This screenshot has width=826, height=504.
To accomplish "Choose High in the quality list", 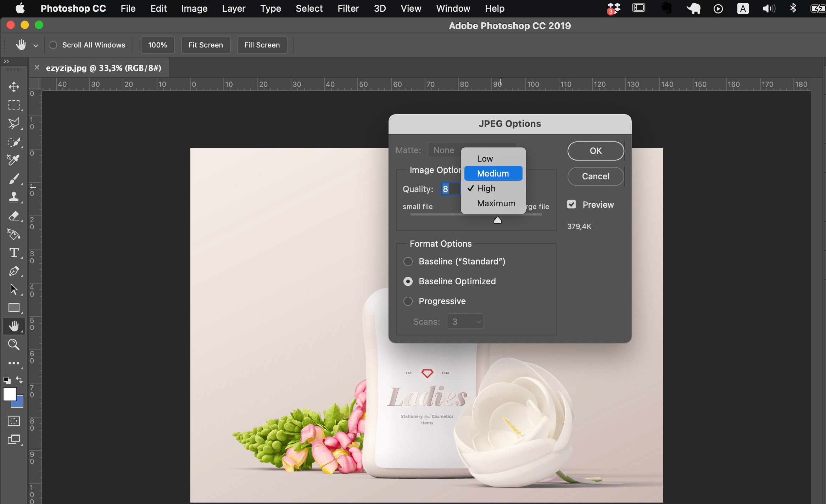I will pos(493,188).
